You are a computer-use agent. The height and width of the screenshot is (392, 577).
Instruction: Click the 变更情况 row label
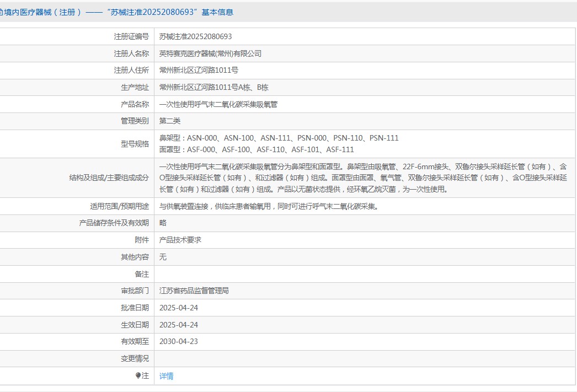click(135, 358)
